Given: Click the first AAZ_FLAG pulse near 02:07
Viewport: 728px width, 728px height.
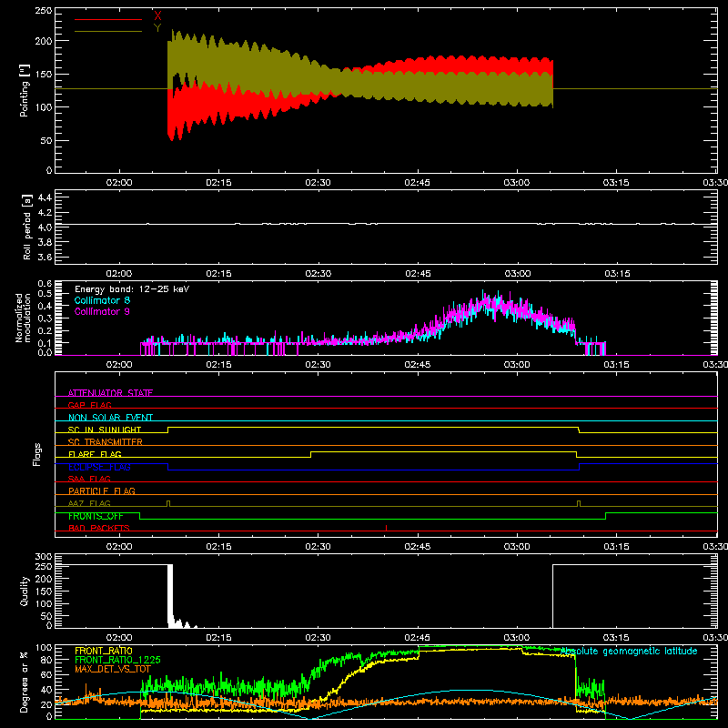Looking at the screenshot, I should point(168,504).
